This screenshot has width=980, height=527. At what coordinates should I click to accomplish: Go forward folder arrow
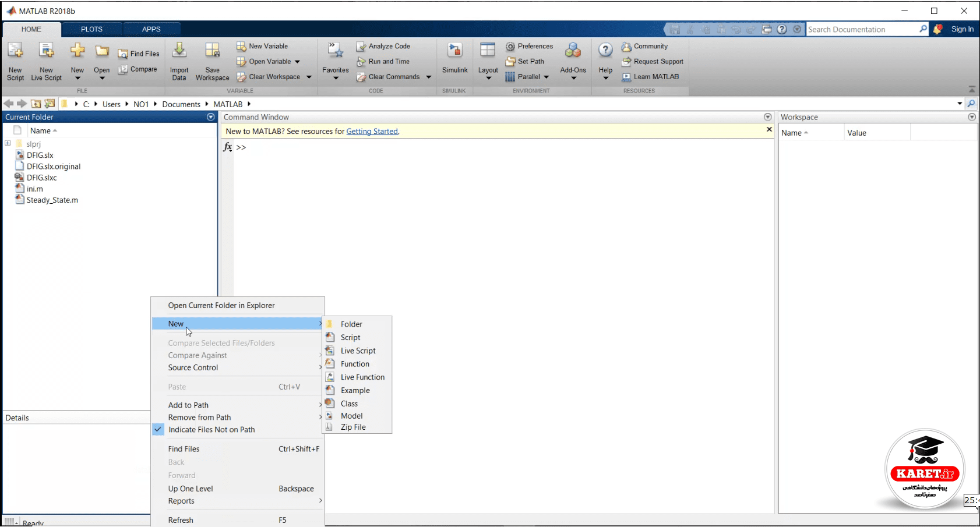coord(22,104)
